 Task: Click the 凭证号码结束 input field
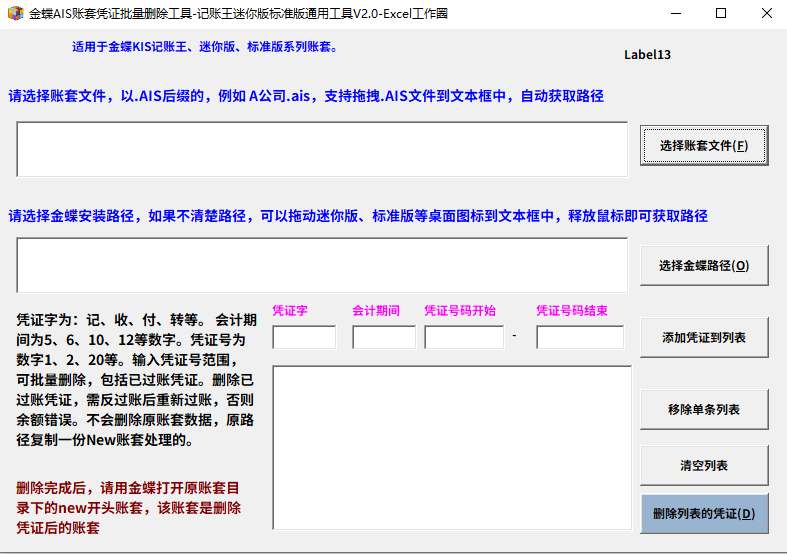pyautogui.click(x=580, y=337)
